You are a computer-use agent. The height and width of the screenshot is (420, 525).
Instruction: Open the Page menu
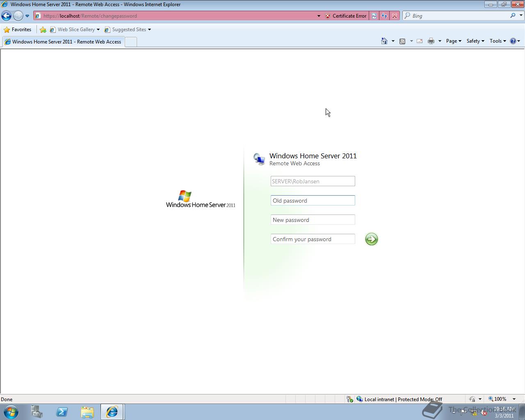(x=454, y=41)
